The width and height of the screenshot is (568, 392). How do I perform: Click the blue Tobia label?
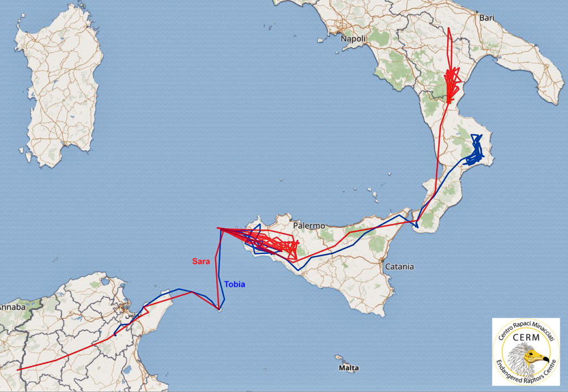235,284
